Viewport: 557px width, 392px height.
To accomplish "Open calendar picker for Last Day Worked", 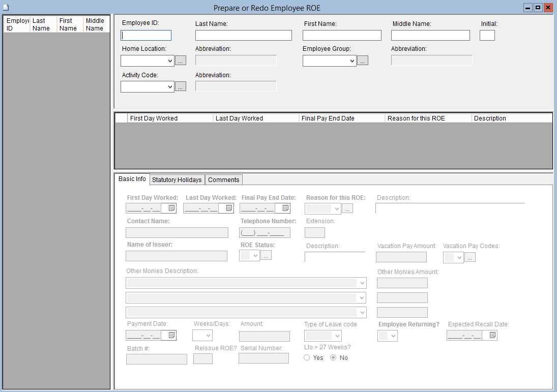I will pyautogui.click(x=229, y=208).
